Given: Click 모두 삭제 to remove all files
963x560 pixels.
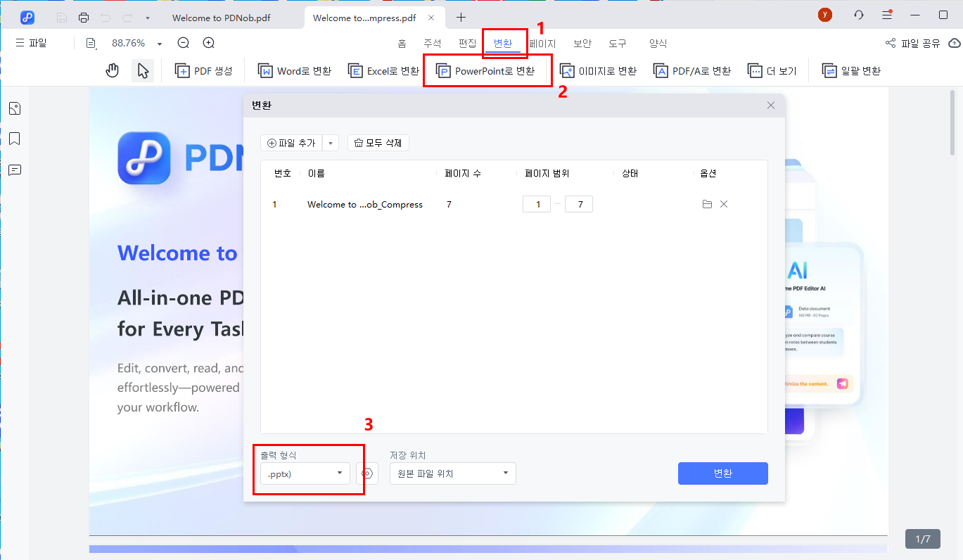Looking at the screenshot, I should 378,142.
